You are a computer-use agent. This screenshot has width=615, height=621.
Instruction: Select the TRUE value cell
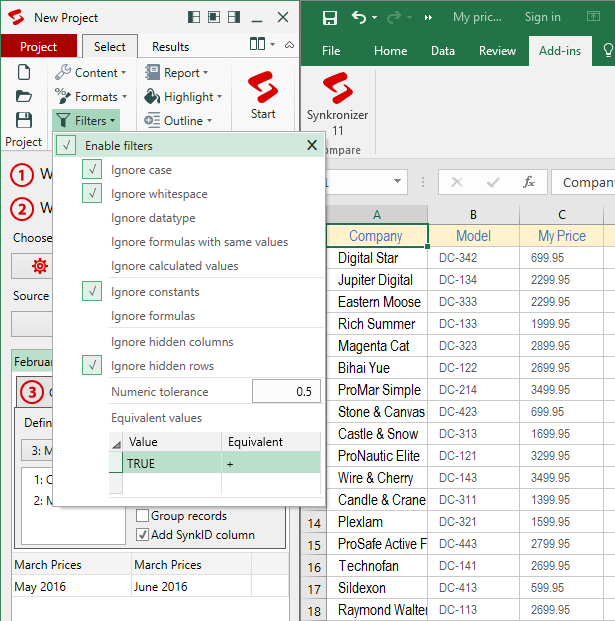(x=172, y=463)
